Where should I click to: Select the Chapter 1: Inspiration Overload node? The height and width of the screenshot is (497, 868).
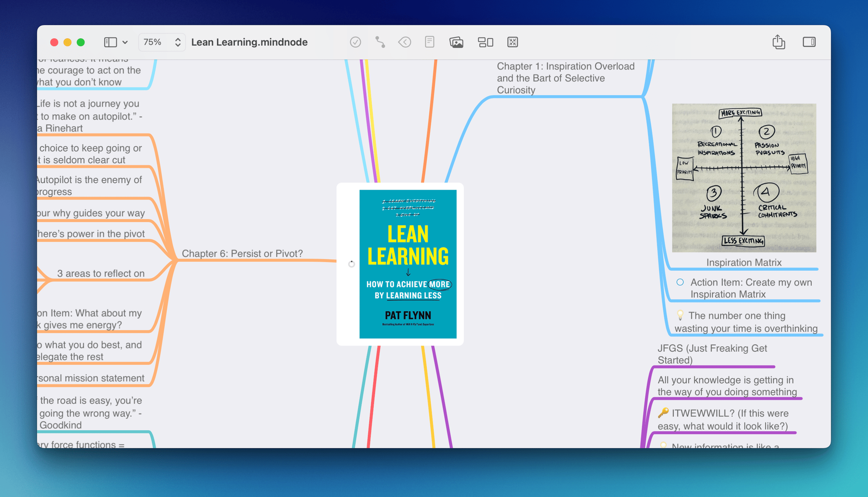[566, 78]
